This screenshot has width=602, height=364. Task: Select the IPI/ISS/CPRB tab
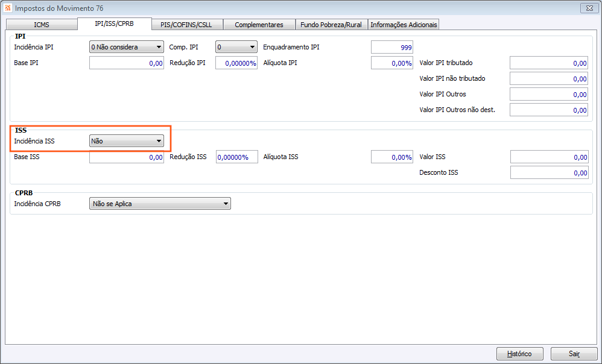coord(115,24)
